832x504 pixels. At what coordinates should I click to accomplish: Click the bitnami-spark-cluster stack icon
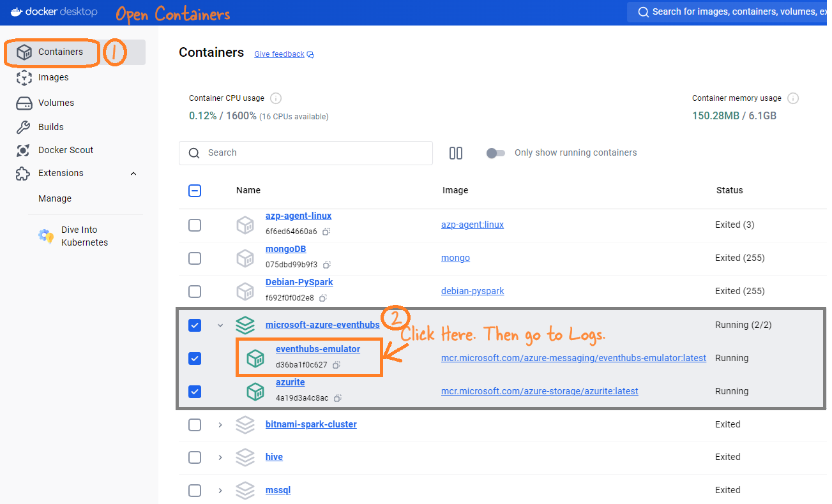[245, 424]
